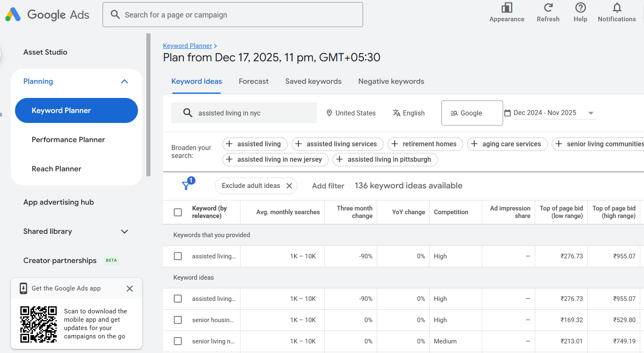The image size is (644, 353).
Task: Open the date range dropdown arrow
Action: pyautogui.click(x=591, y=113)
